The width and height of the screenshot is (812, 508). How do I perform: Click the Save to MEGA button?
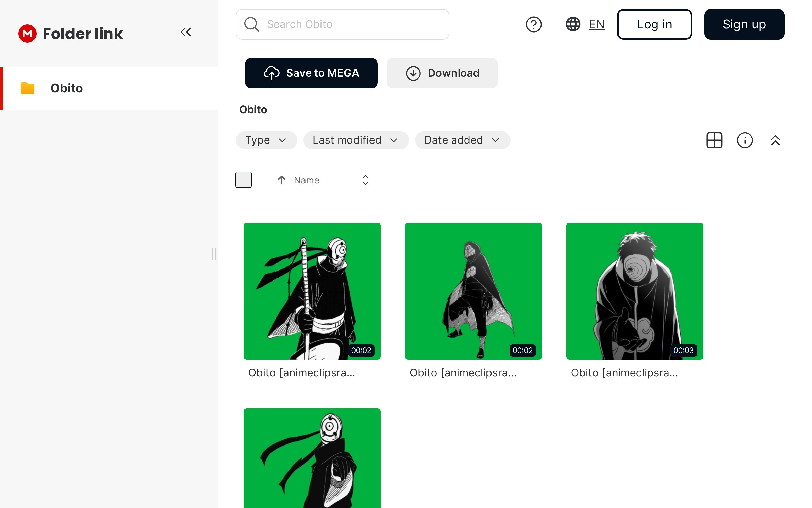coord(311,73)
